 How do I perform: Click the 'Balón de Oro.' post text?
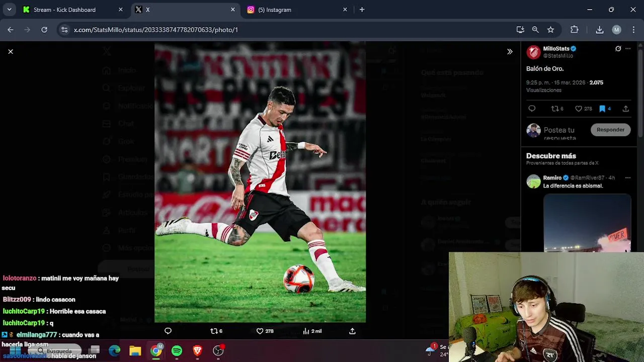[x=545, y=68]
